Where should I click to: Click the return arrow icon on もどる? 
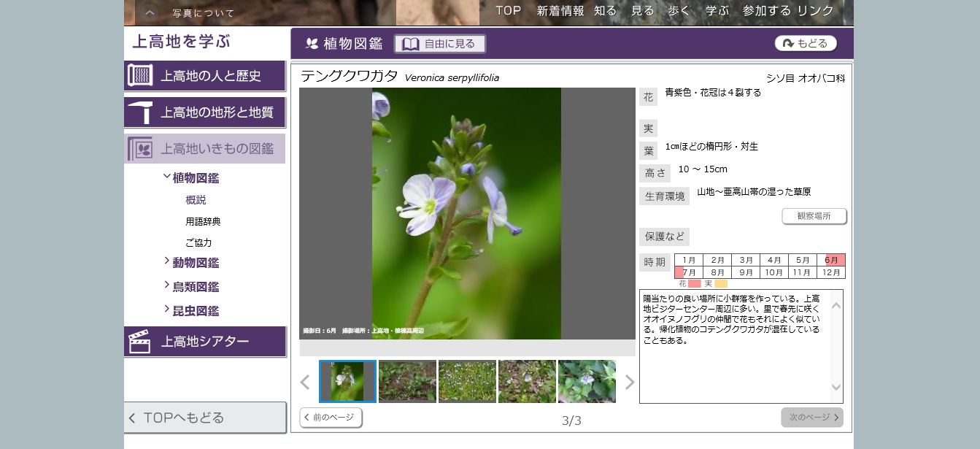pos(788,44)
